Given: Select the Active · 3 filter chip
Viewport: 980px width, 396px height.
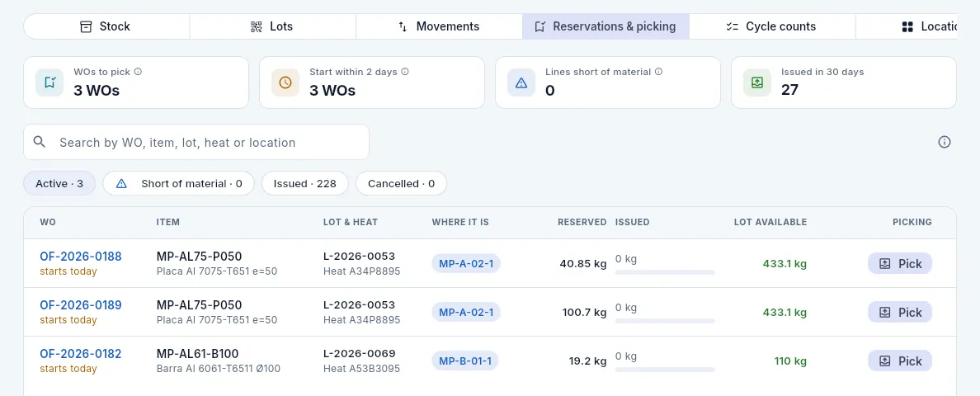Looking at the screenshot, I should tap(59, 184).
